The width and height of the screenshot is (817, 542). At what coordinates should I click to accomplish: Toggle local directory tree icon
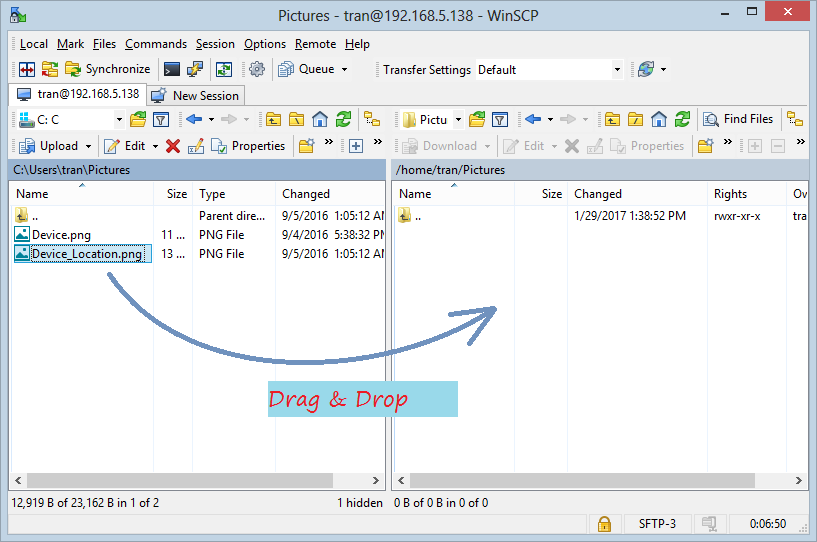(372, 120)
